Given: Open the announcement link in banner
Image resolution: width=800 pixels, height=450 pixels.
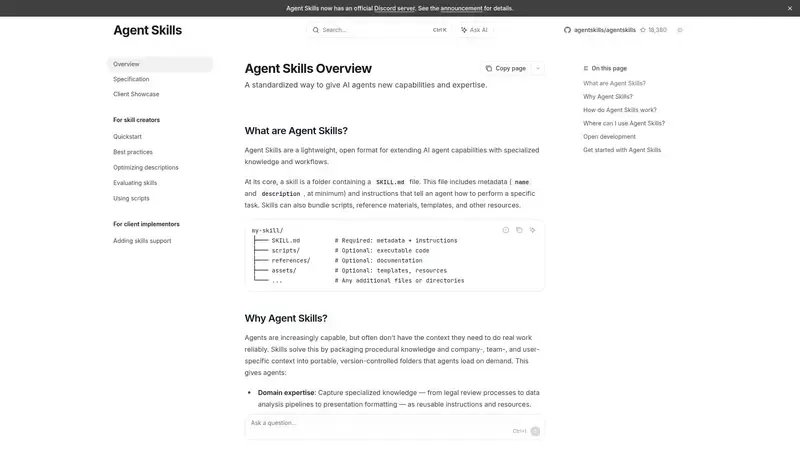Looking at the screenshot, I should tap(461, 8).
